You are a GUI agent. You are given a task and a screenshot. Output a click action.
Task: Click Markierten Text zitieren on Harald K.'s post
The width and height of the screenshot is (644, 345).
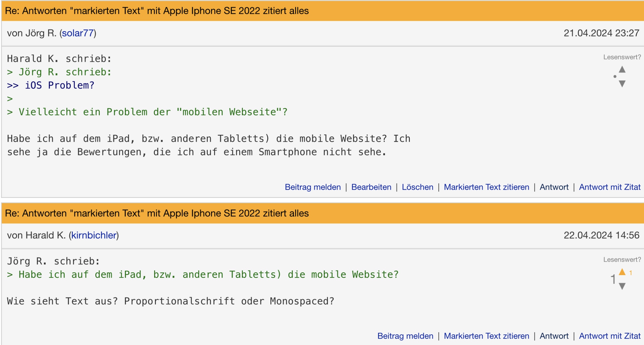pos(486,336)
